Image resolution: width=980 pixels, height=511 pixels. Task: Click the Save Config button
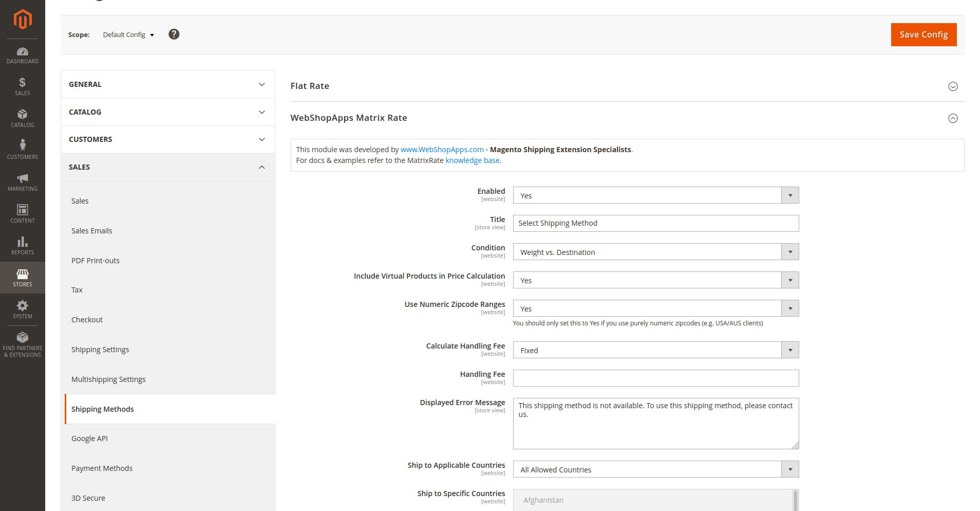click(924, 34)
